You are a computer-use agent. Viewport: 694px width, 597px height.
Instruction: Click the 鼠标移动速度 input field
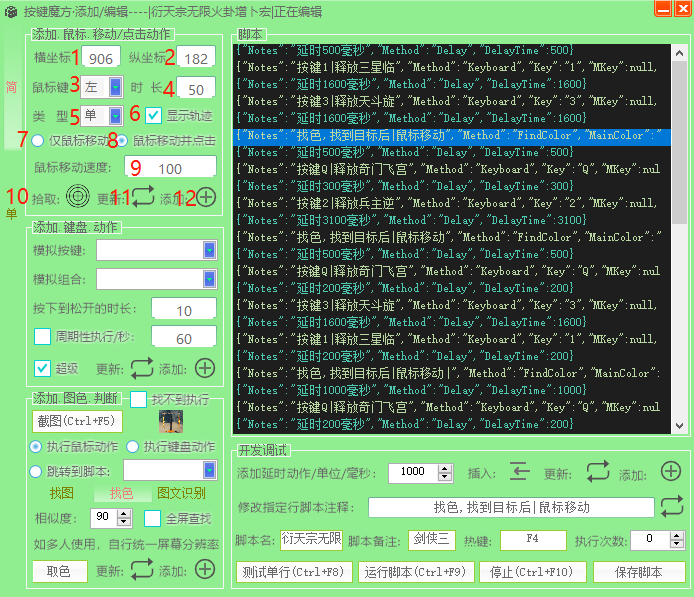[x=170, y=168]
